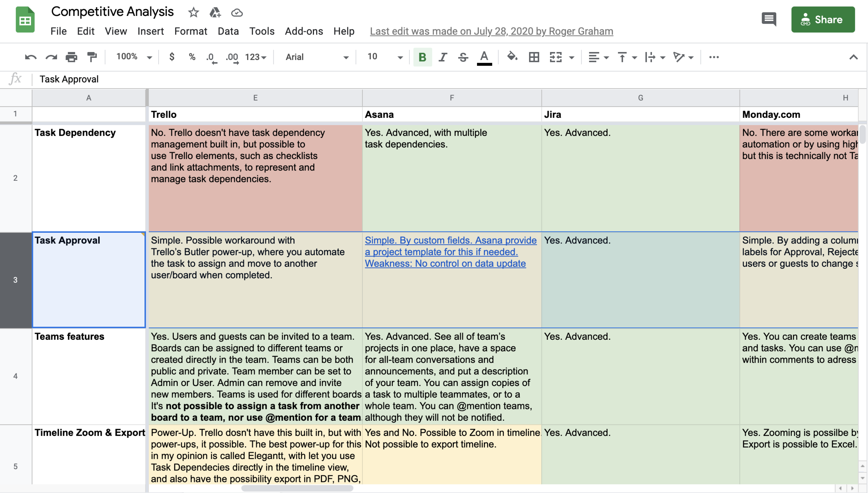Viewport: 868px width, 493px height.
Task: Check the cloud save status icon
Action: 237,13
